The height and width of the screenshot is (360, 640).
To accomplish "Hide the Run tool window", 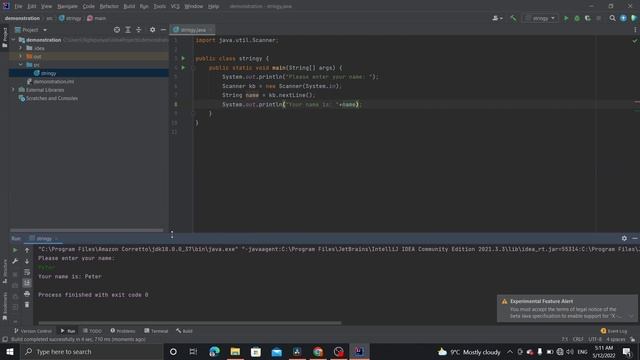I will point(635,238).
